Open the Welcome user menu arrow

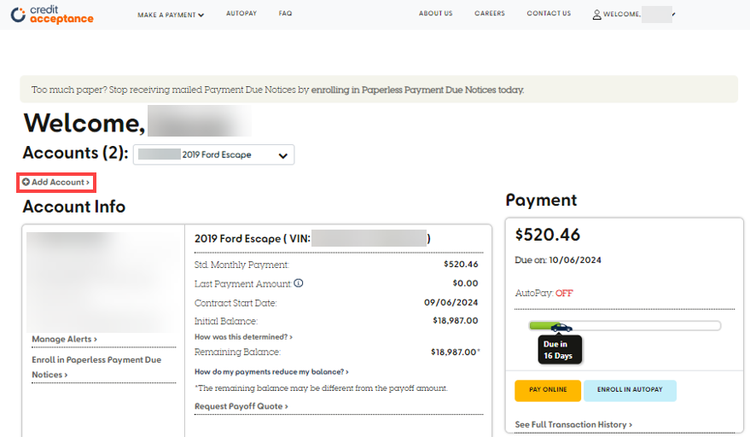[x=674, y=14]
